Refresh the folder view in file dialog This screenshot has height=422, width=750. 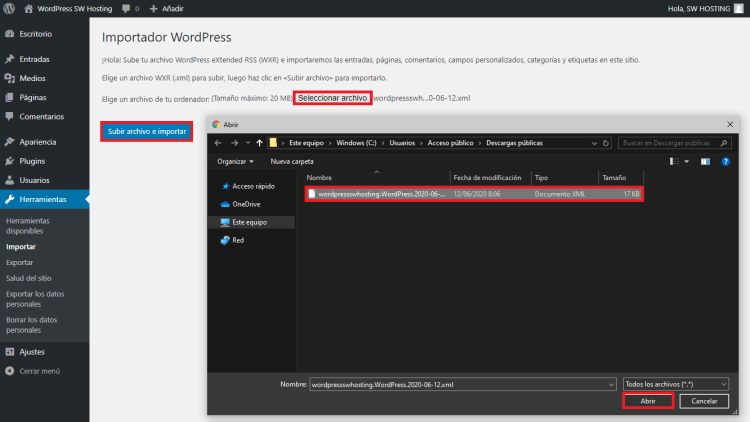pyautogui.click(x=606, y=143)
